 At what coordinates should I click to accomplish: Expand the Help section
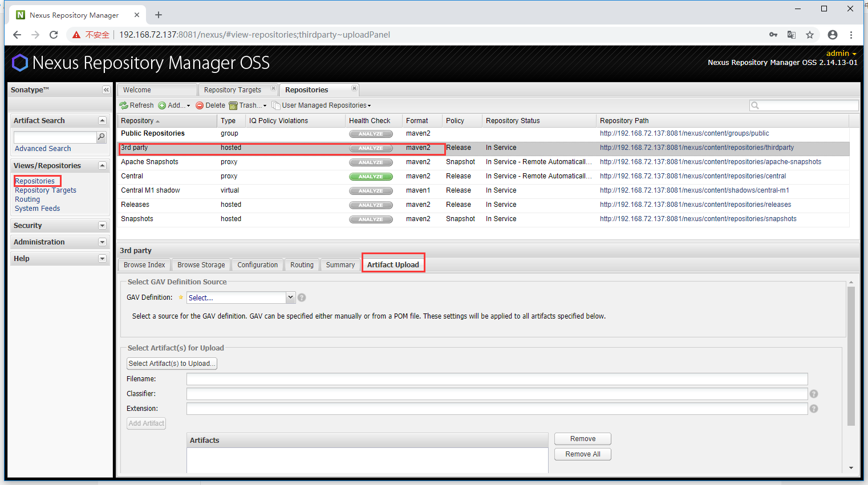point(102,259)
